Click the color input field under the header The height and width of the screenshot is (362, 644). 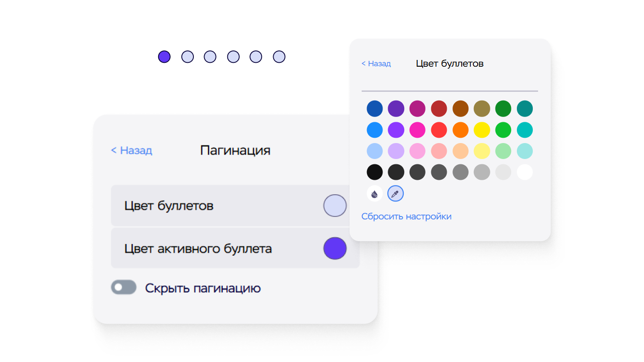pyautogui.click(x=450, y=83)
